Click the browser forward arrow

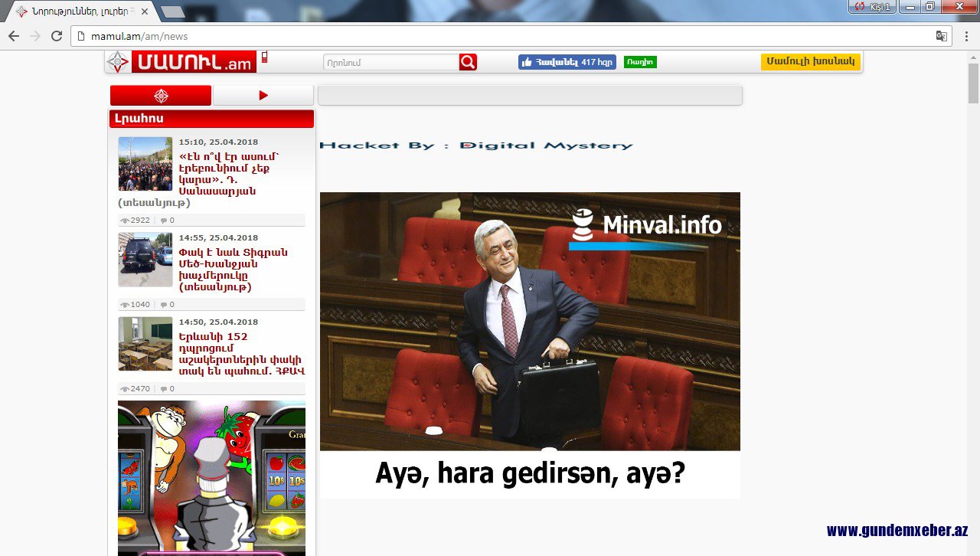(x=35, y=36)
